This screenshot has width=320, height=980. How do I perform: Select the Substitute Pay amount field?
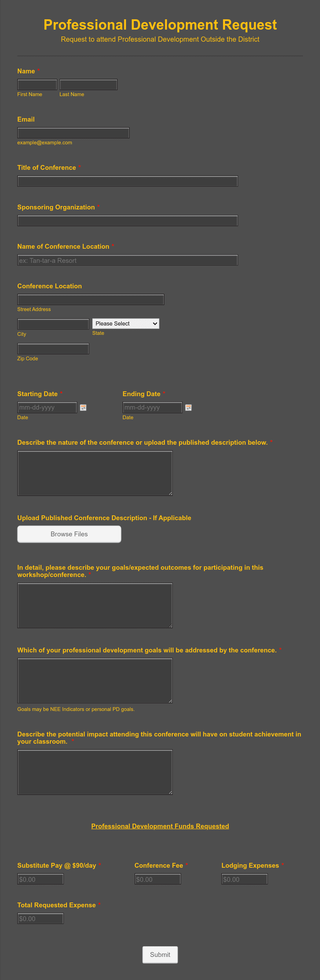[40, 879]
